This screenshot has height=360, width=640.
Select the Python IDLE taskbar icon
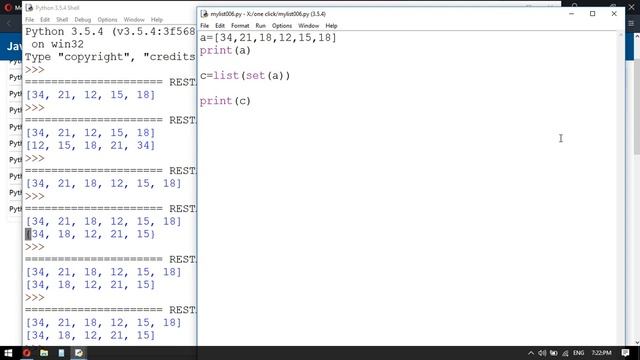point(79,353)
